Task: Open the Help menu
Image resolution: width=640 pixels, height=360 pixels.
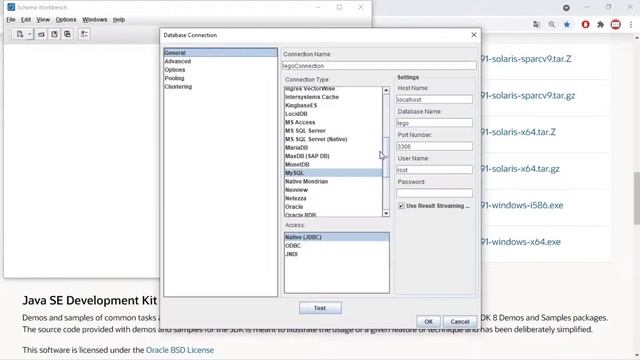Action: 119,20
